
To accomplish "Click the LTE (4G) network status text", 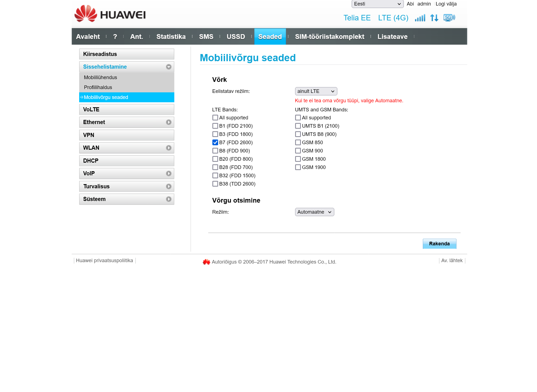I will click(393, 18).
